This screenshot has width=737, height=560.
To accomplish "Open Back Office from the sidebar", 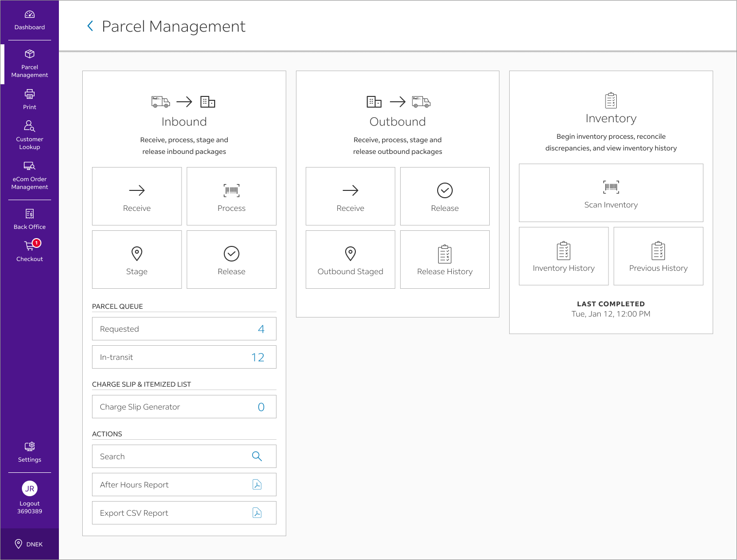I will 30,219.
